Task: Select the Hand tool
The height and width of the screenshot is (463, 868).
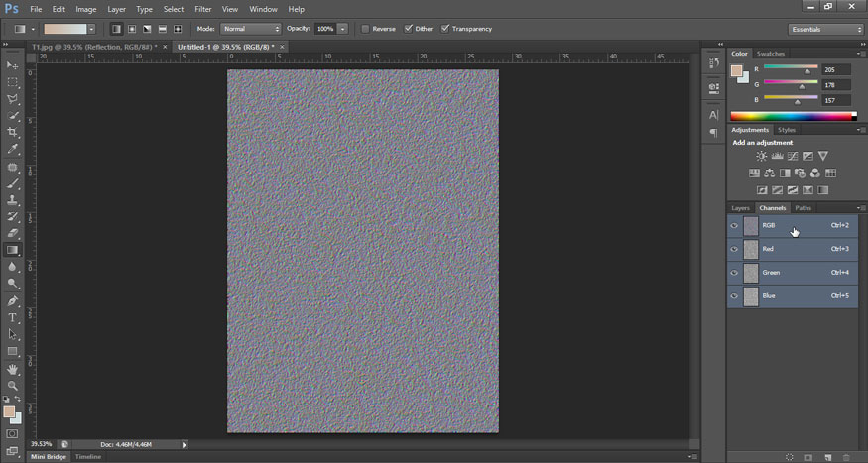Action: (x=13, y=369)
